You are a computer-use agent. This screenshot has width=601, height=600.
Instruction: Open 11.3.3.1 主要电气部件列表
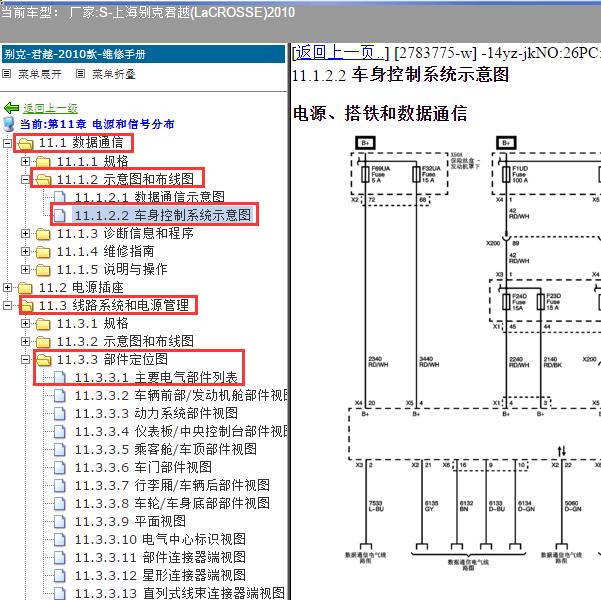pos(156,378)
